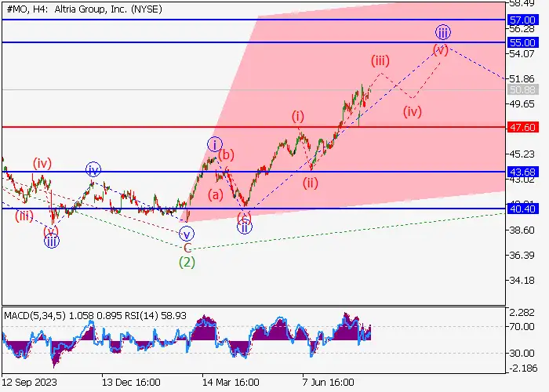
Task: Click the blue 43.68 price level tag
Action: (522, 172)
